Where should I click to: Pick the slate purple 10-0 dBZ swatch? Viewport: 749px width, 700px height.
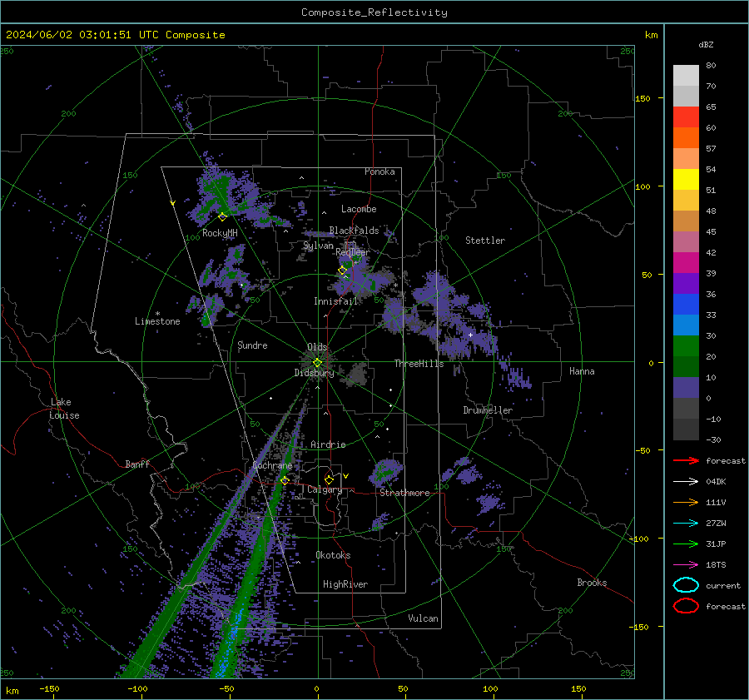[x=686, y=387]
